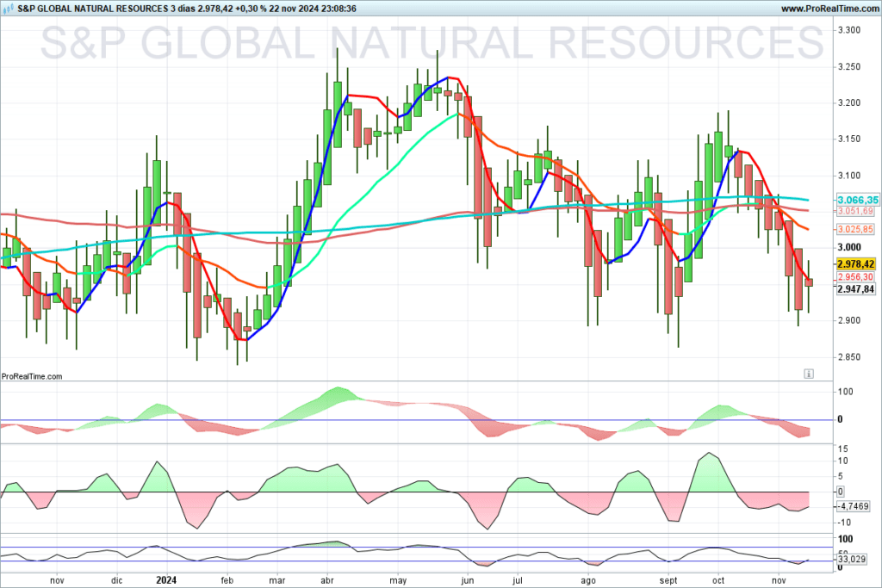Click the -4,7469 oscillator value label

[854, 506]
